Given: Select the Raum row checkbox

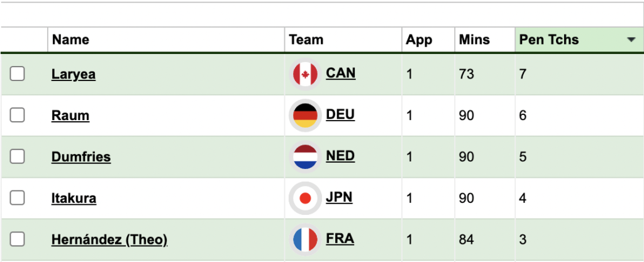Looking at the screenshot, I should tap(18, 116).
